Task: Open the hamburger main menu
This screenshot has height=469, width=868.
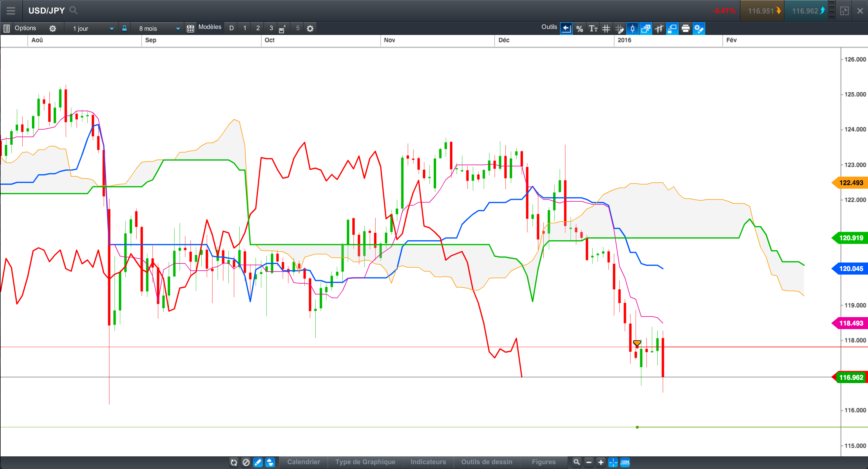Action: (x=11, y=11)
